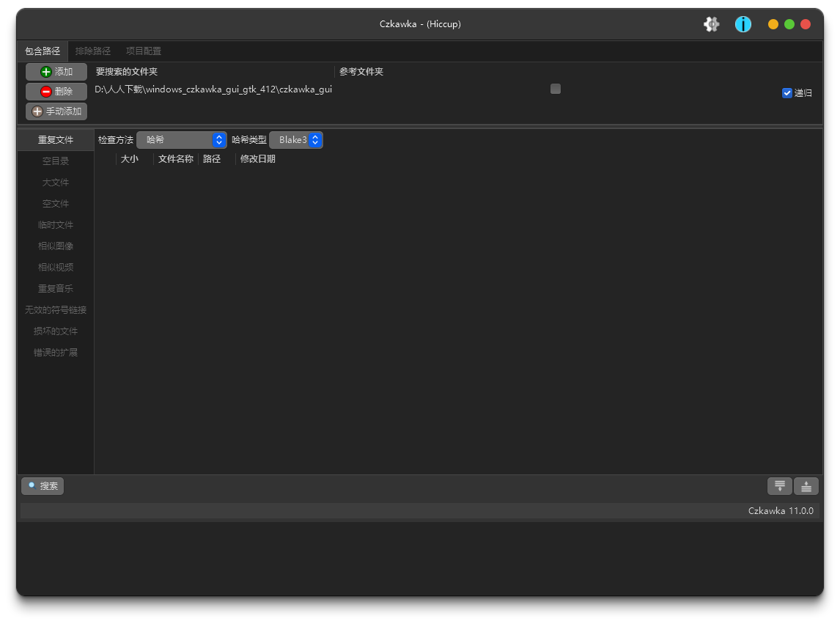The height and width of the screenshot is (624, 840).
Task: Click the red minus 删除 button
Action: (x=56, y=92)
